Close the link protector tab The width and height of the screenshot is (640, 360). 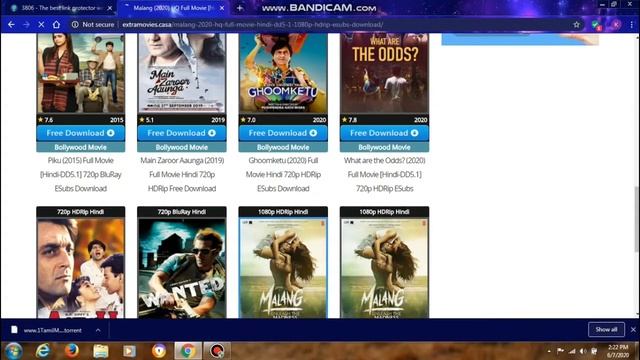[110, 8]
